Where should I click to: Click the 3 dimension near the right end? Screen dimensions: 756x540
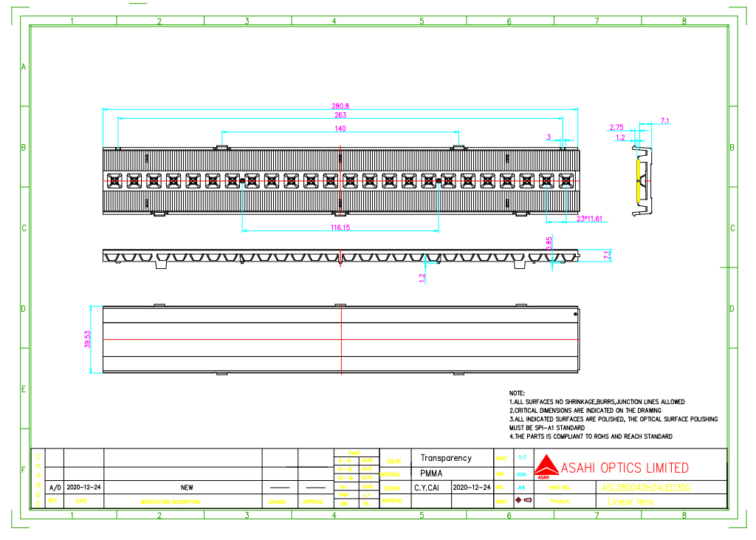[x=549, y=137]
